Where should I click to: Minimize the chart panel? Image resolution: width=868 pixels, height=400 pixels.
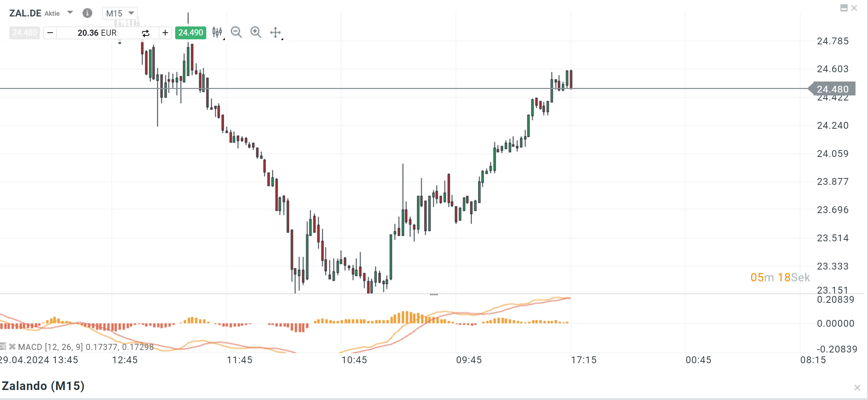pyautogui.click(x=844, y=8)
